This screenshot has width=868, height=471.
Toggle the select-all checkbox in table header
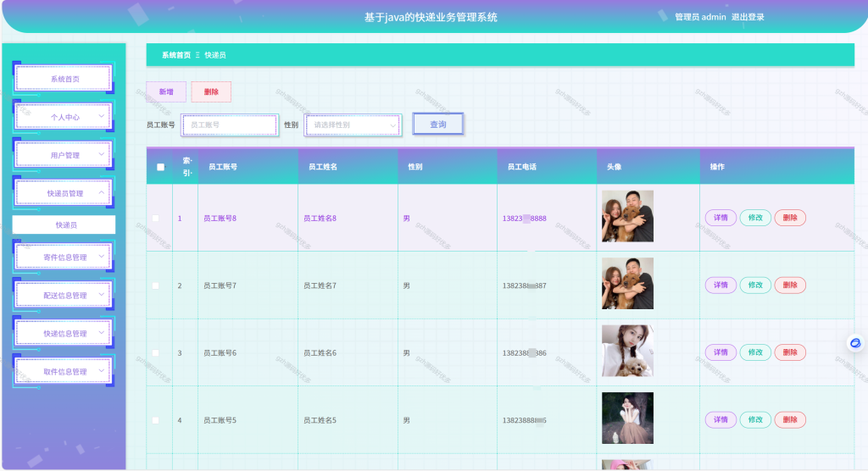pyautogui.click(x=160, y=167)
